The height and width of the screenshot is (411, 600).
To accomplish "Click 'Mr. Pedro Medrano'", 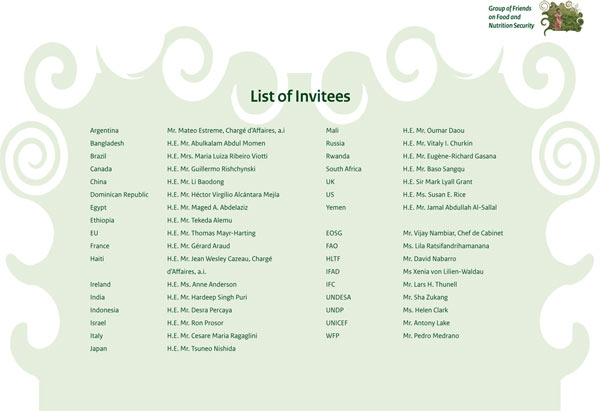I will 431,336.
